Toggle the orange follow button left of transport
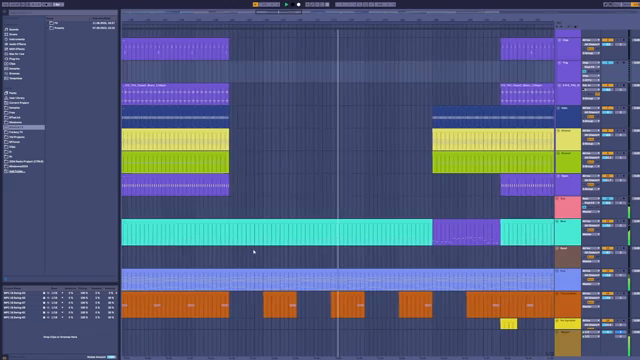 click(x=256, y=4)
